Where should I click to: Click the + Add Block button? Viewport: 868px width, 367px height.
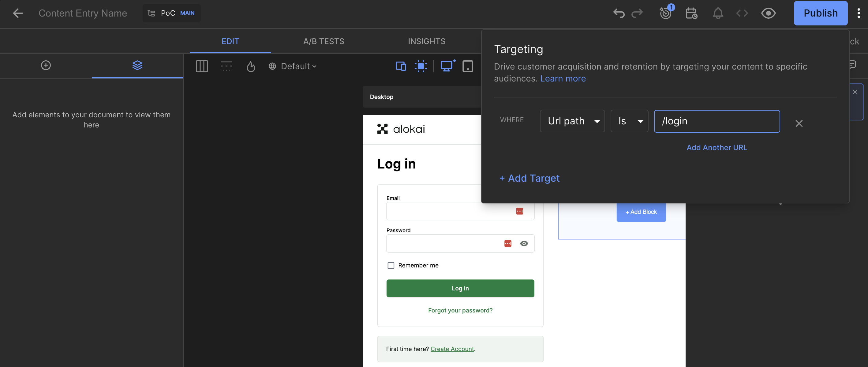tap(641, 212)
